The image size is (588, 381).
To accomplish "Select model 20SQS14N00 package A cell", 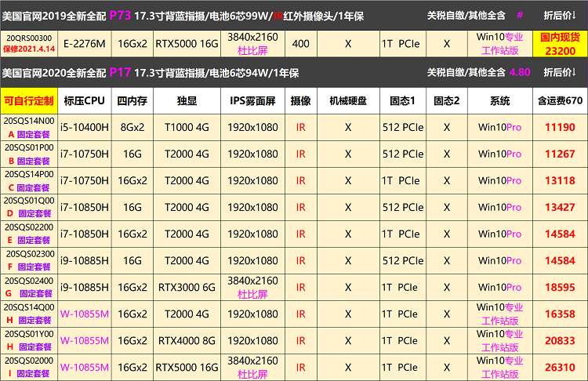I will click(29, 128).
